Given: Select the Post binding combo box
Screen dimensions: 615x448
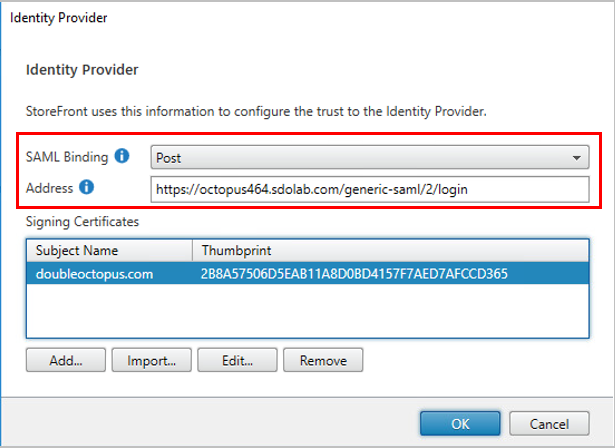Looking at the screenshot, I should (369, 158).
